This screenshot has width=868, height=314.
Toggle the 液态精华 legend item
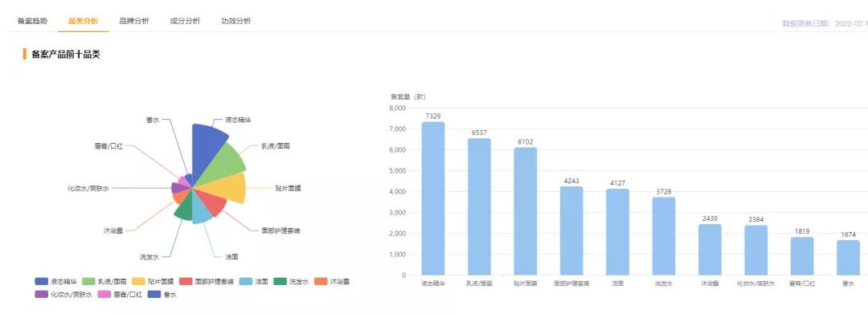pyautogui.click(x=56, y=281)
